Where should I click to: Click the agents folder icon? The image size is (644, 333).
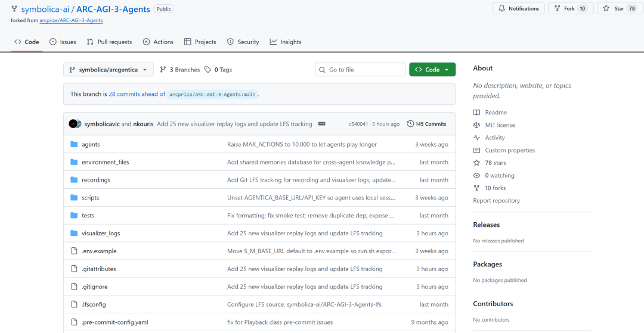[x=74, y=144]
